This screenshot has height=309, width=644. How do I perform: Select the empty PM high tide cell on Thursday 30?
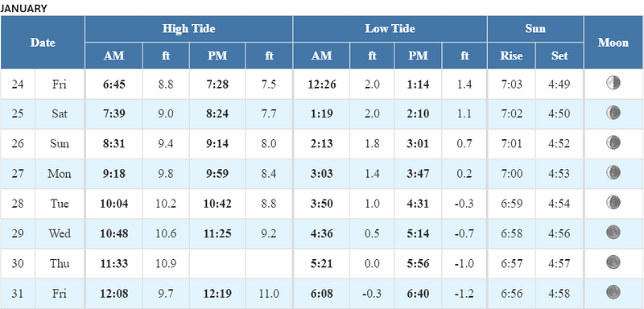click(x=217, y=264)
